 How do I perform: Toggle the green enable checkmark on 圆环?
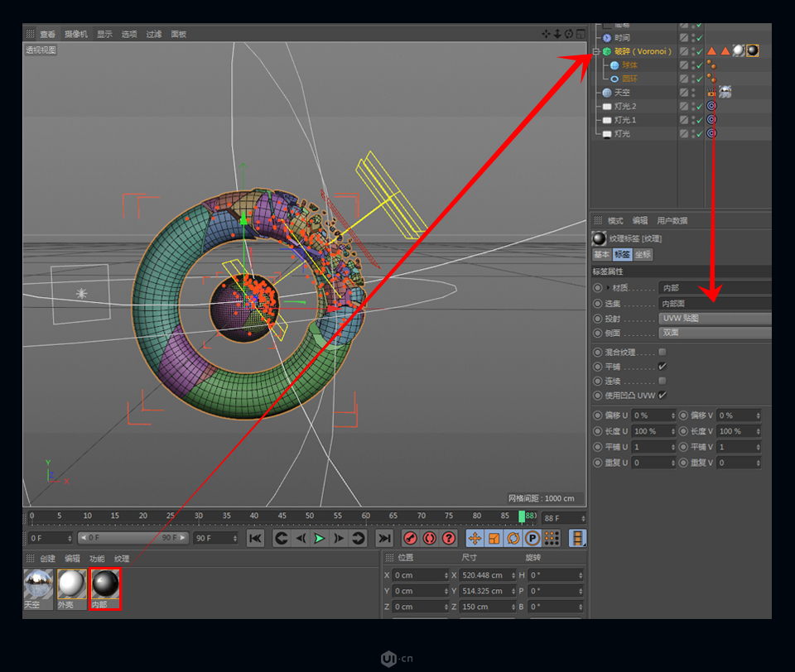[x=699, y=79]
